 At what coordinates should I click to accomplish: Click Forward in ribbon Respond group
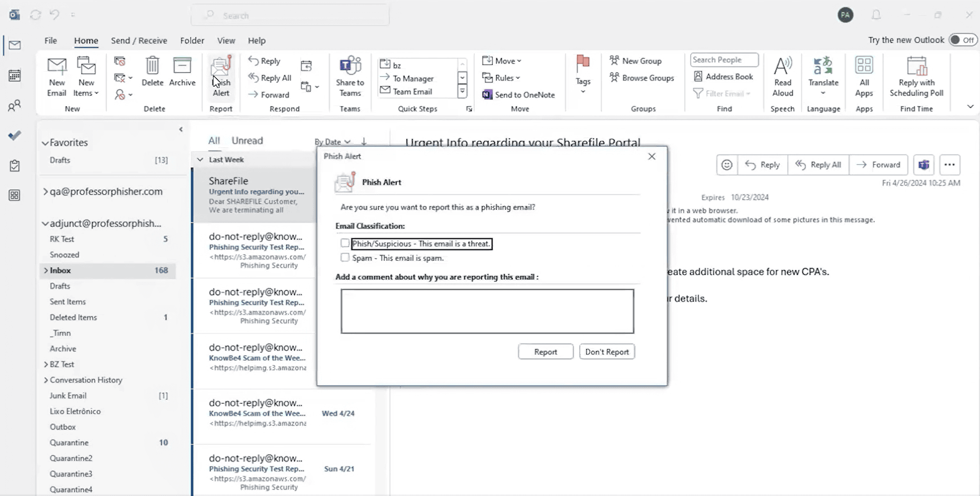269,94
